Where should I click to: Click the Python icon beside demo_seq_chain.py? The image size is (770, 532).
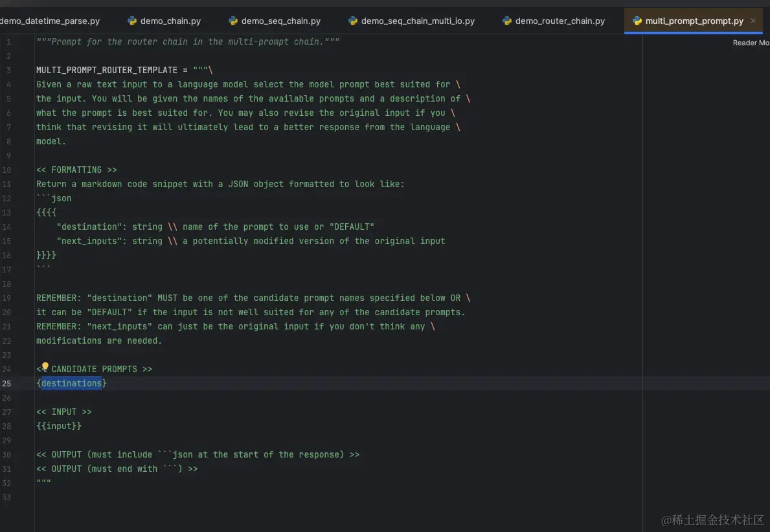[x=233, y=21]
